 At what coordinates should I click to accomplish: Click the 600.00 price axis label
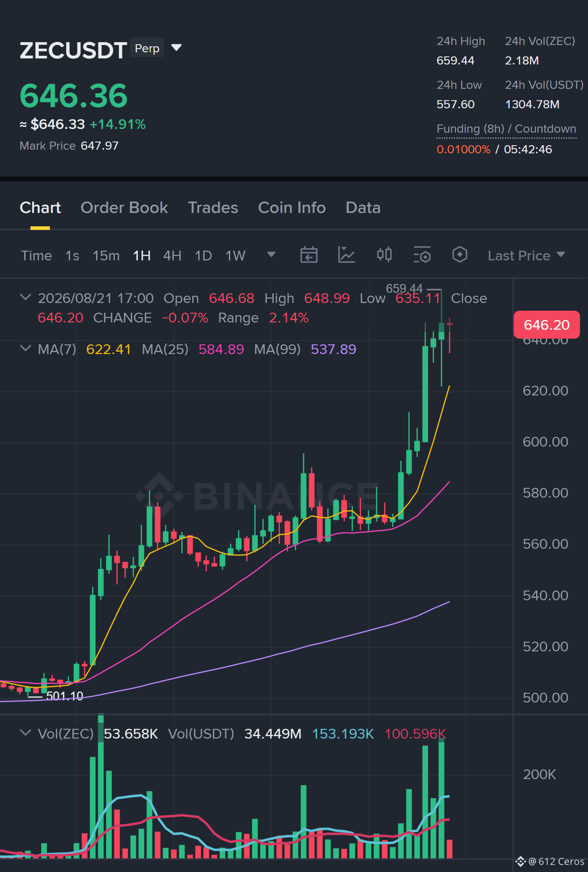point(545,442)
